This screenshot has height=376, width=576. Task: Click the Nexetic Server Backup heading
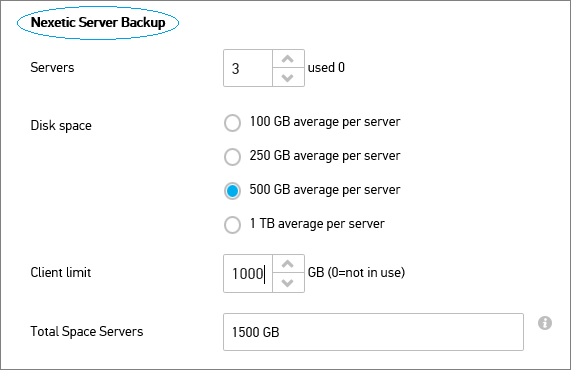(x=98, y=22)
